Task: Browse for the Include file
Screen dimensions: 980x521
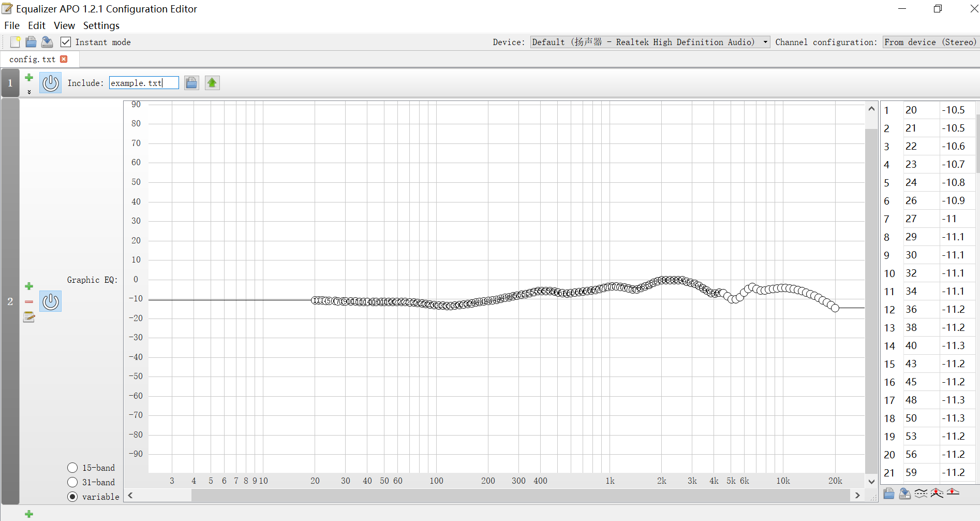Action: [191, 83]
